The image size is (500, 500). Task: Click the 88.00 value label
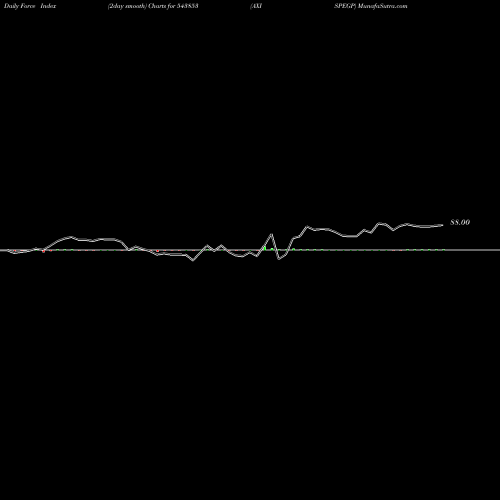point(460,222)
